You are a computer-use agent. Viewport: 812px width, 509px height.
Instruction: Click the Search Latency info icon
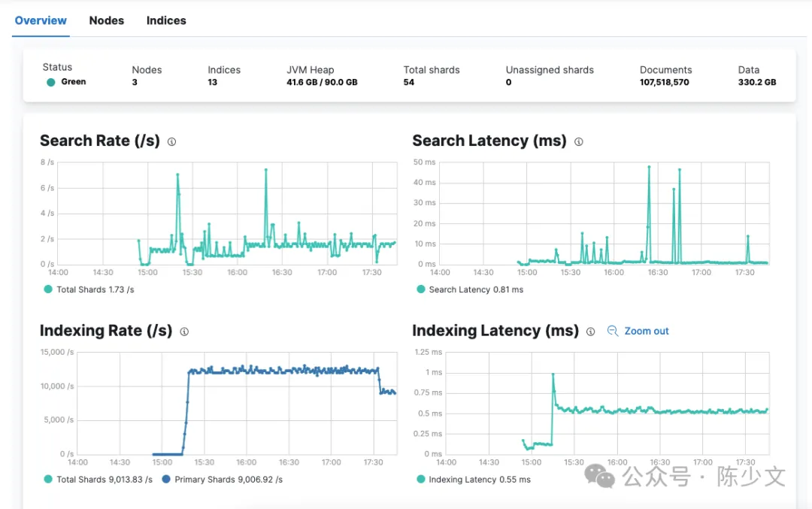coord(578,141)
